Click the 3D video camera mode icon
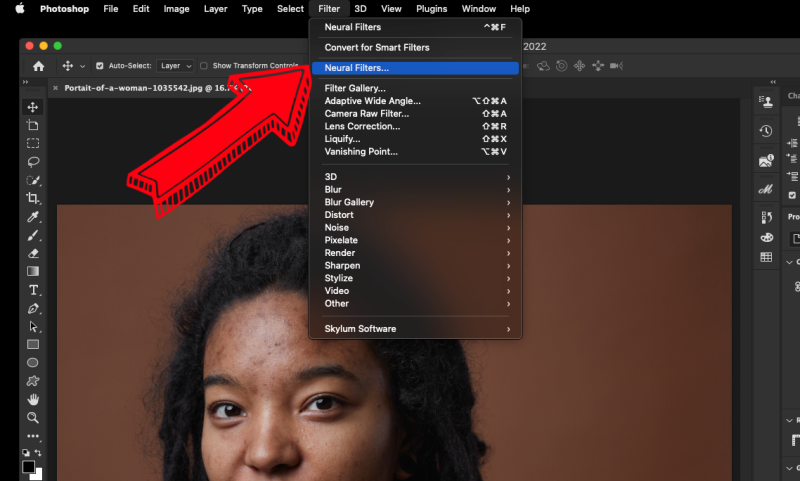The height and width of the screenshot is (481, 800). pyautogui.click(x=616, y=66)
